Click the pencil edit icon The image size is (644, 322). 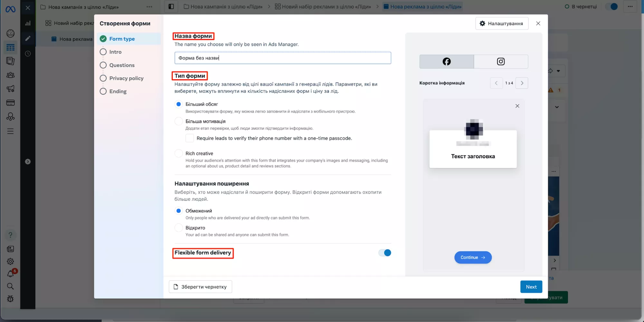[x=28, y=39]
